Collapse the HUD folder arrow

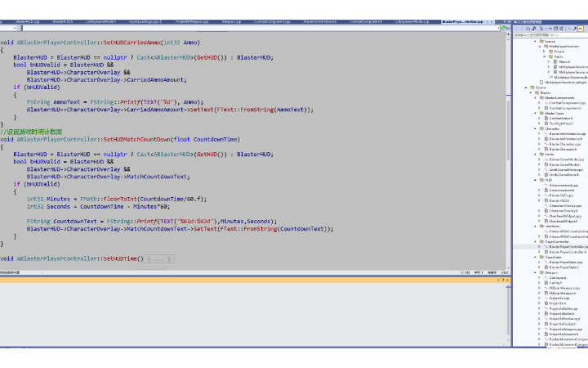[536, 180]
